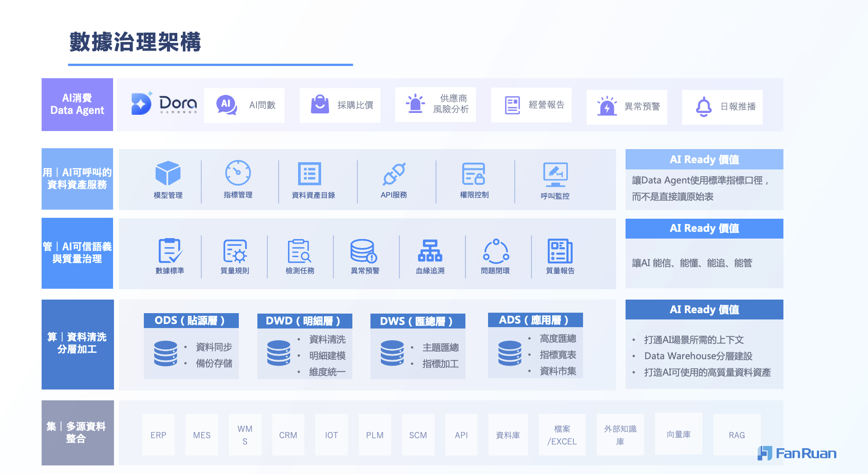868x474 pixels.
Task: Select the 多源資料整合 layer label
Action: [78, 433]
